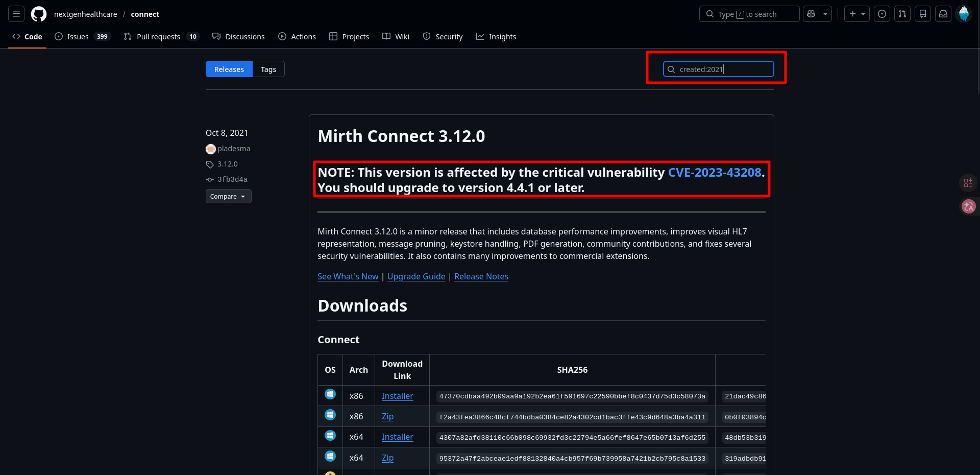980x475 pixels.
Task: Click the Oct 8, 2021 release date
Action: click(227, 133)
